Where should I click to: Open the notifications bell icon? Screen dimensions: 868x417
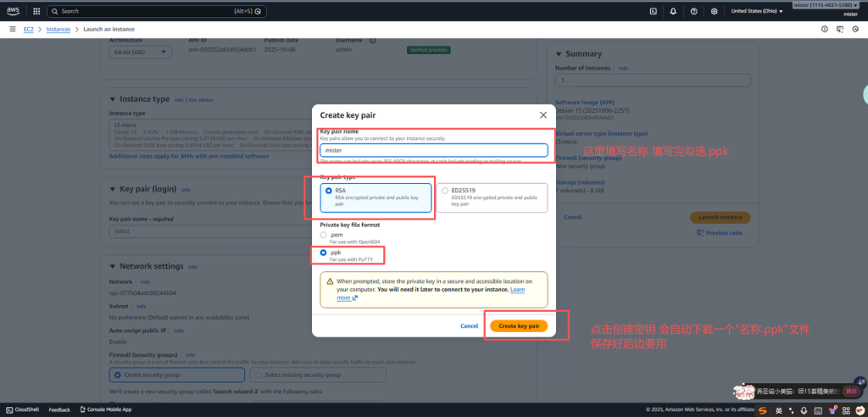(673, 11)
